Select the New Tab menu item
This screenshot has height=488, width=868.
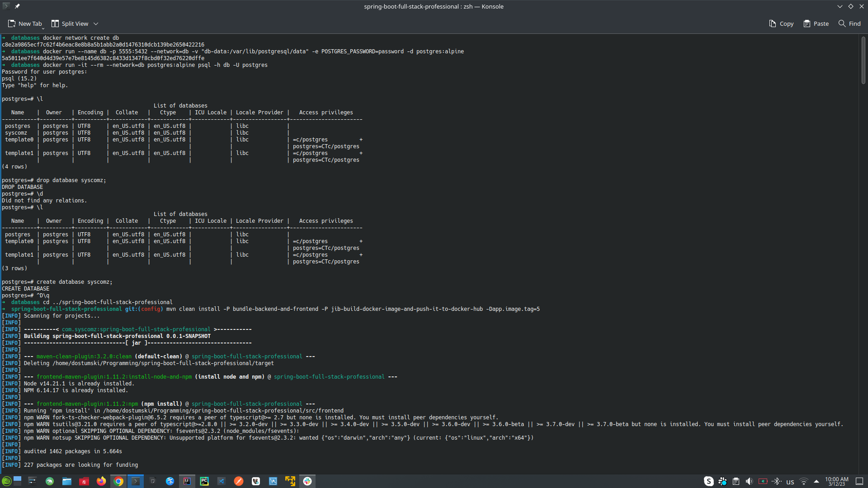pos(26,23)
